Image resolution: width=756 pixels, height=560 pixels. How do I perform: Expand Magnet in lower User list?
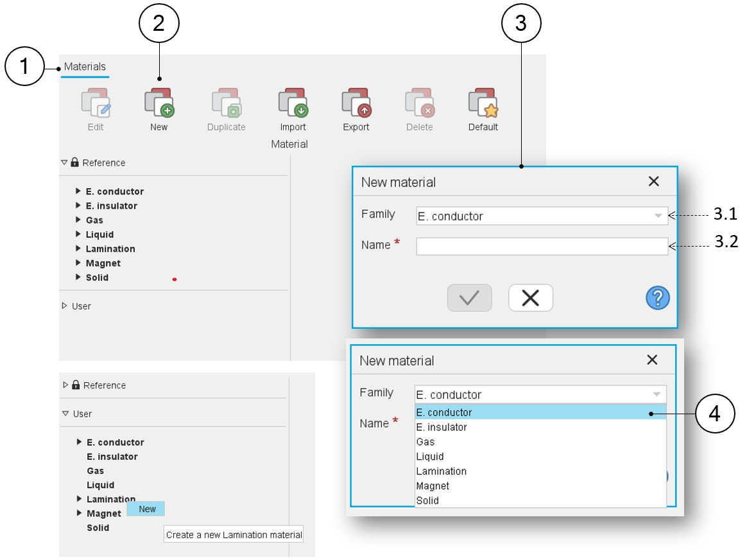(79, 513)
